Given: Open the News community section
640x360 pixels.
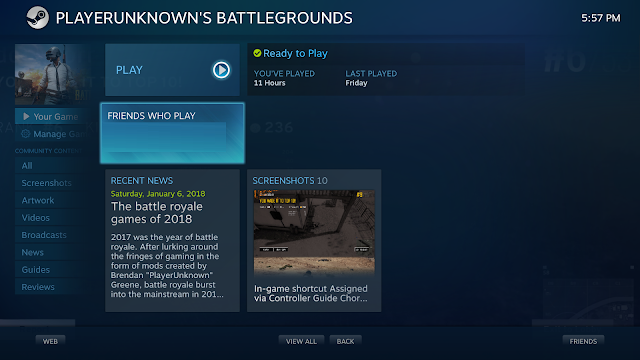Looking at the screenshot, I should coord(52,252).
